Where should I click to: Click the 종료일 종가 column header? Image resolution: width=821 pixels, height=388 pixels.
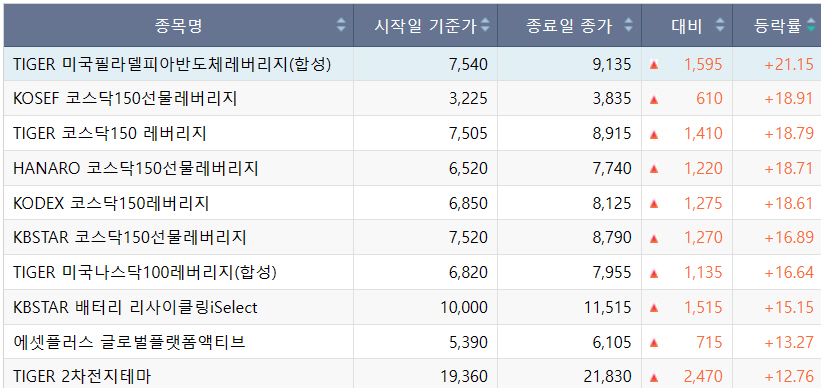click(570, 25)
